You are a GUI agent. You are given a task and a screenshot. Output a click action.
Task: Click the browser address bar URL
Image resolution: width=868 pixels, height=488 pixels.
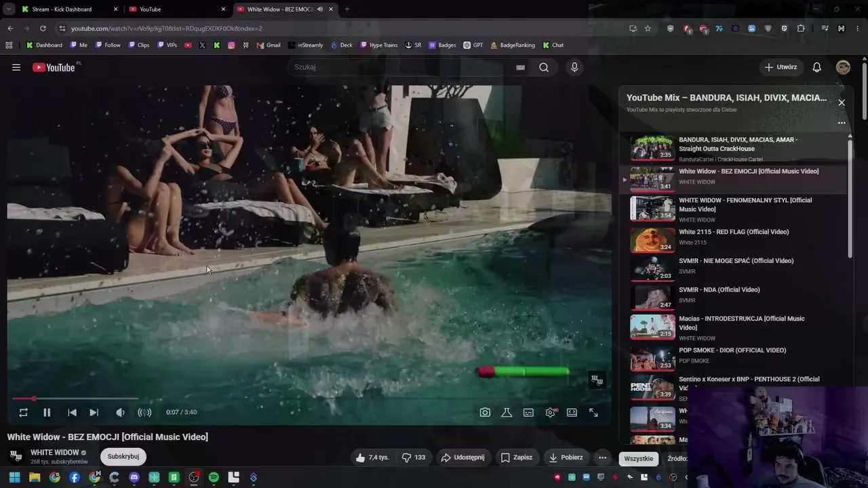pos(167,28)
